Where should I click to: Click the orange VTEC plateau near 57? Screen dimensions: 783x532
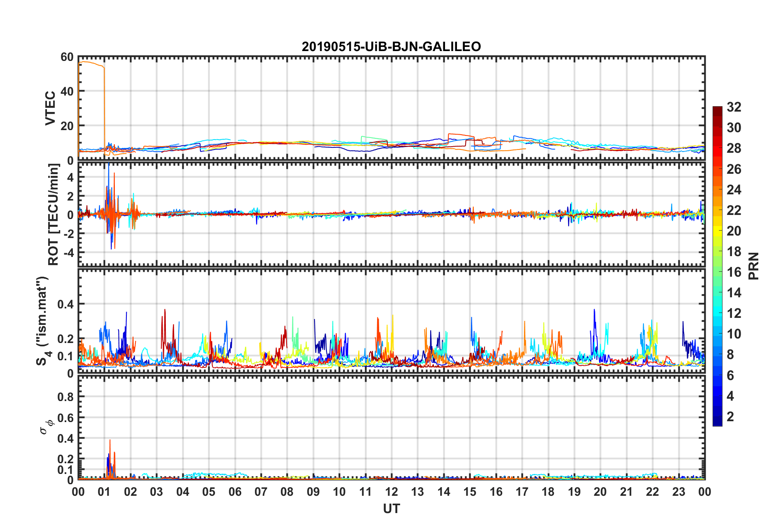[x=91, y=63]
